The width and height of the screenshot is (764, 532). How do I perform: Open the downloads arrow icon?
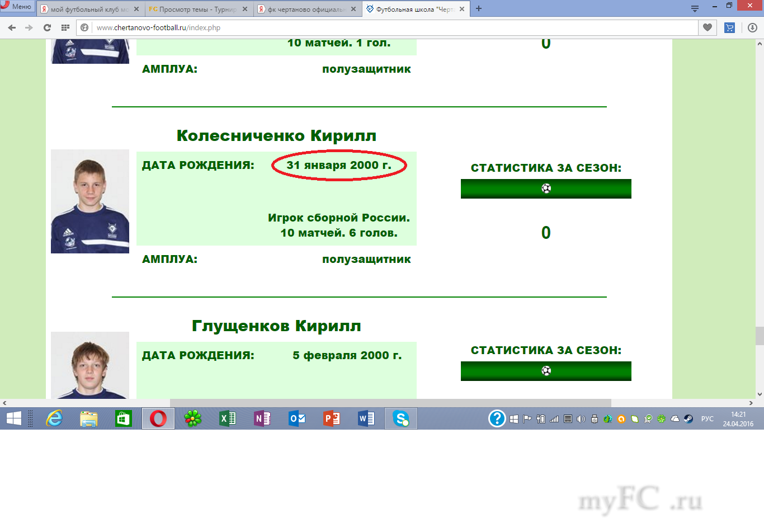click(x=752, y=27)
